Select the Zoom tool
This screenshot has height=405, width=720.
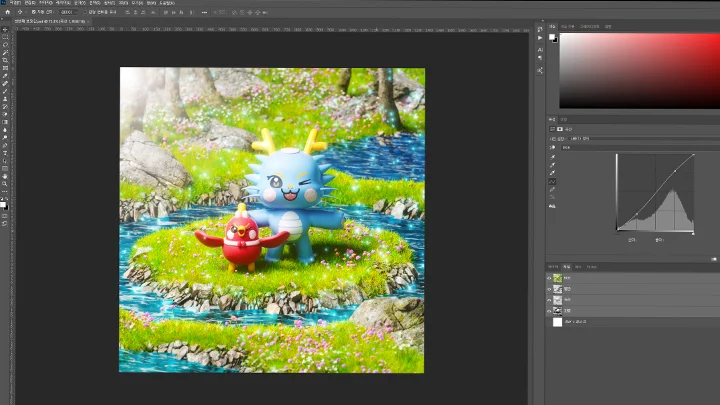(5, 184)
